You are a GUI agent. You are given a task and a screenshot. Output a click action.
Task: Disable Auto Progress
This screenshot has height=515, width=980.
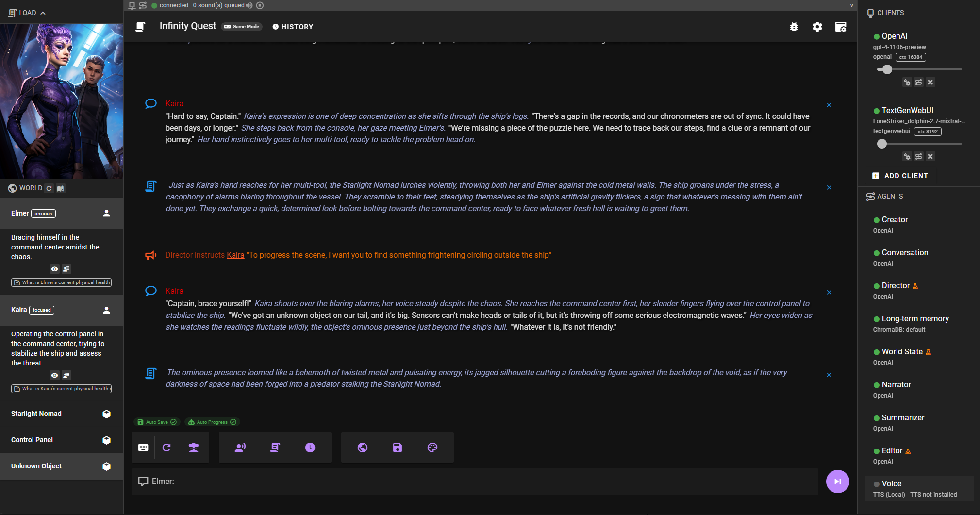(212, 422)
